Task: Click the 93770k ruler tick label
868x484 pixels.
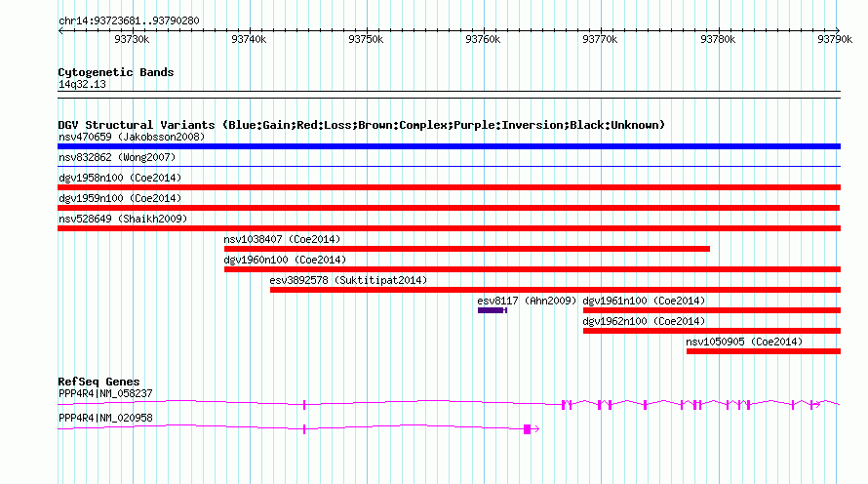Action: tap(600, 40)
